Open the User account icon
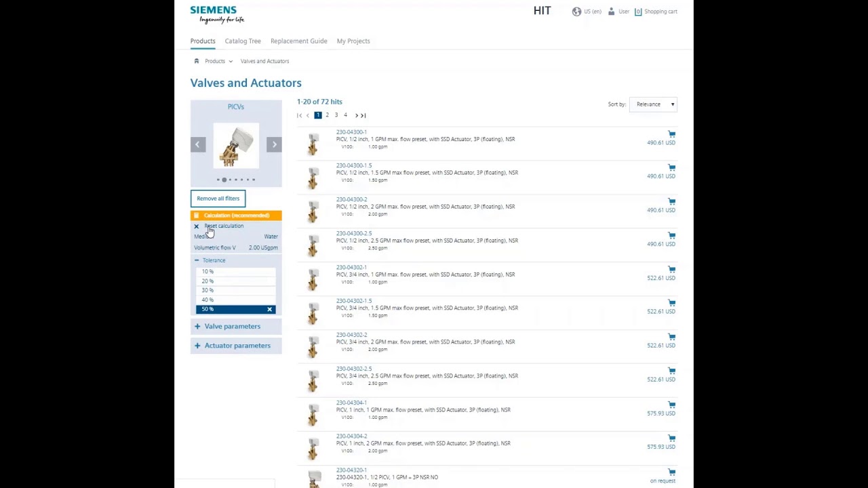 pos(611,12)
